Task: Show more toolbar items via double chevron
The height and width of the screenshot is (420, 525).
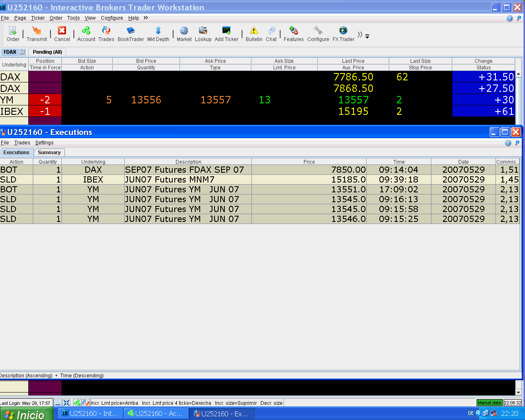Action: coord(360,35)
